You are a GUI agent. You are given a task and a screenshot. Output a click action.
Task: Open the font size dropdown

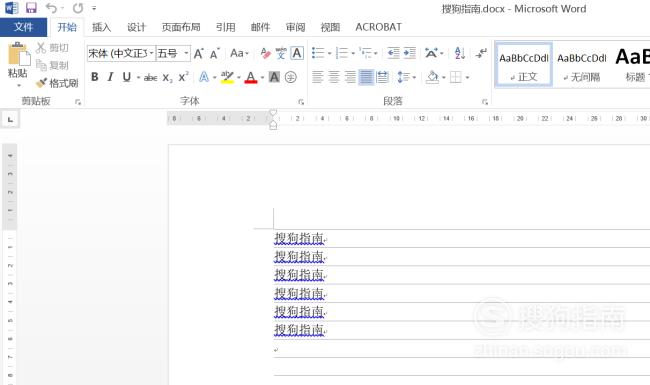coord(186,53)
